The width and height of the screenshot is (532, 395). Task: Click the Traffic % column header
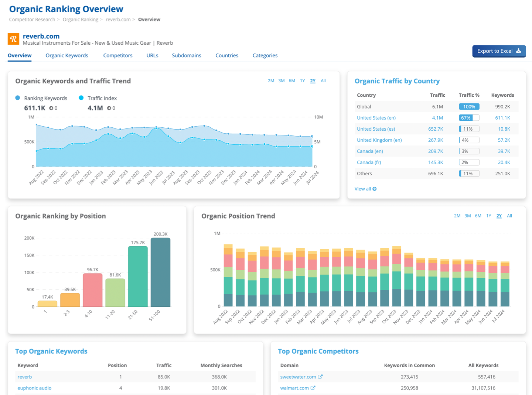point(469,95)
